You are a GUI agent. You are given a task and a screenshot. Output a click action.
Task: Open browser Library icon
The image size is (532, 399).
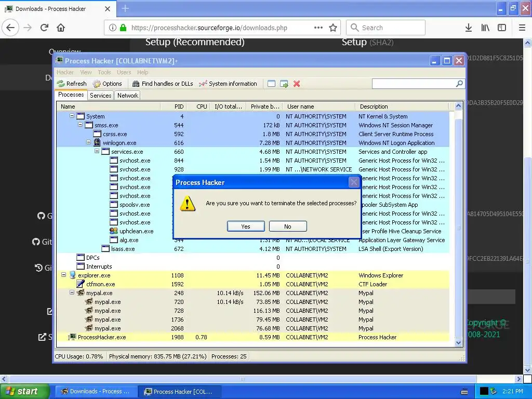pyautogui.click(x=485, y=28)
